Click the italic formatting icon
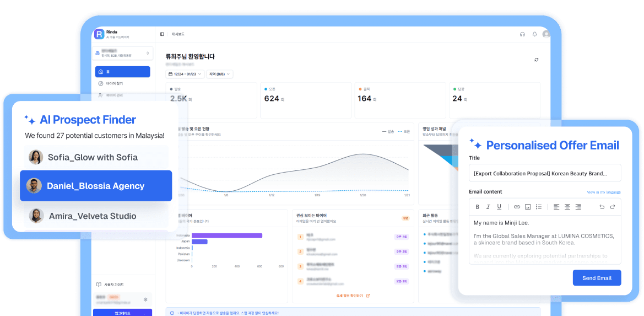The image size is (644, 316). 488,207
